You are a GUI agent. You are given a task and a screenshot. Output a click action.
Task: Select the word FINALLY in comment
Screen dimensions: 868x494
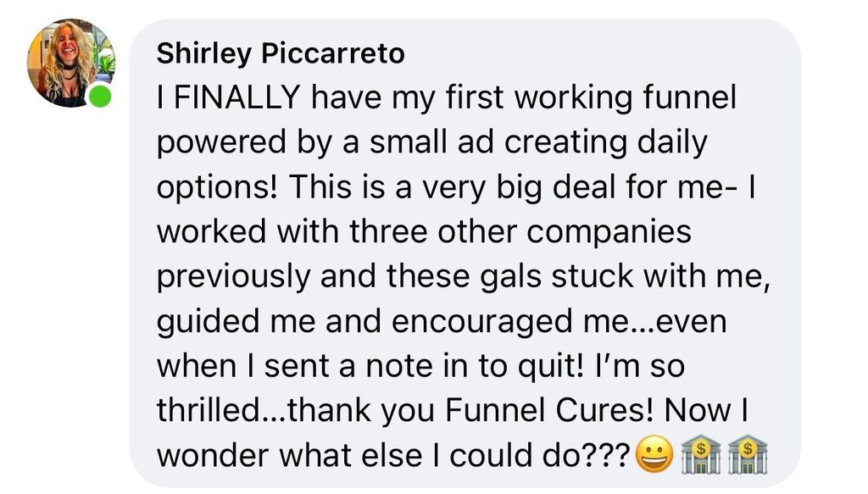tap(237, 97)
